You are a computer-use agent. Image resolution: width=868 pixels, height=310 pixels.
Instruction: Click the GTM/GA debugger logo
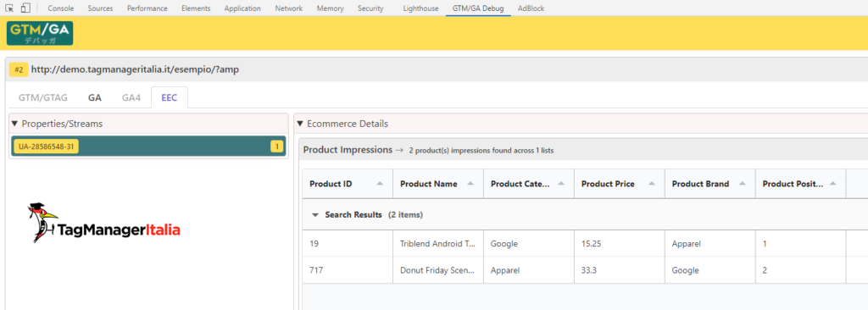point(40,33)
